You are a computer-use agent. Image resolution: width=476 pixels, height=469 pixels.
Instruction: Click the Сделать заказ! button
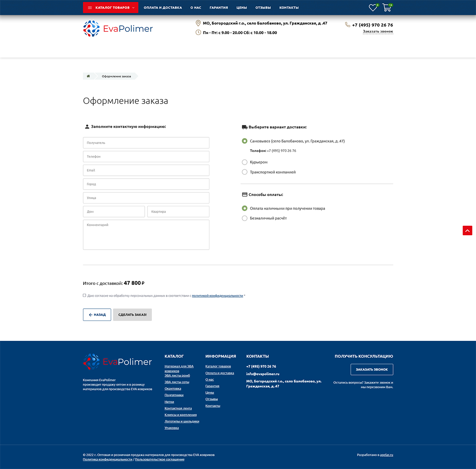coord(132,315)
